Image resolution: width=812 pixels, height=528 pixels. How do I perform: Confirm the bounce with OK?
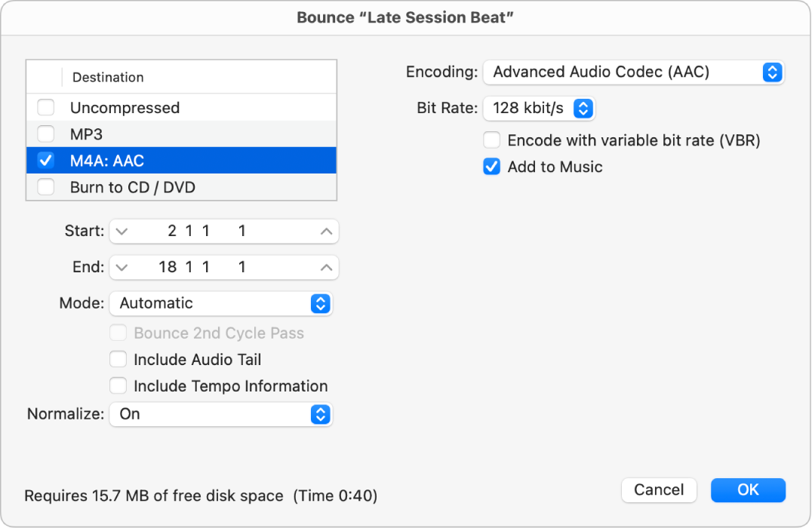coord(748,490)
